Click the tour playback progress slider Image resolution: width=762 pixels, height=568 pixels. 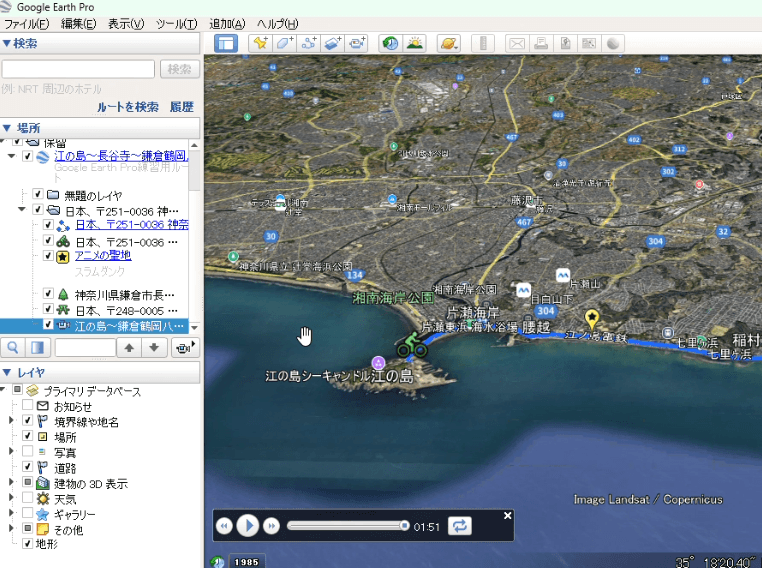click(x=346, y=525)
